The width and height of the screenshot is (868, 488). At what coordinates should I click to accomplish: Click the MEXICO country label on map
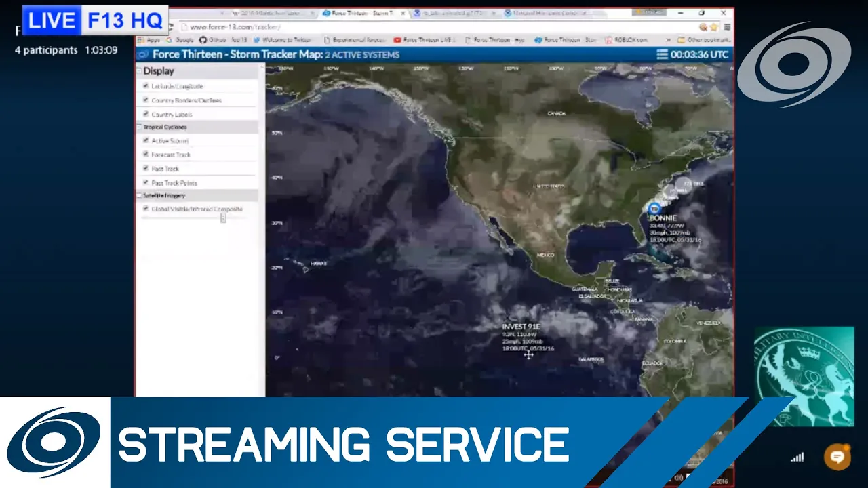click(546, 255)
